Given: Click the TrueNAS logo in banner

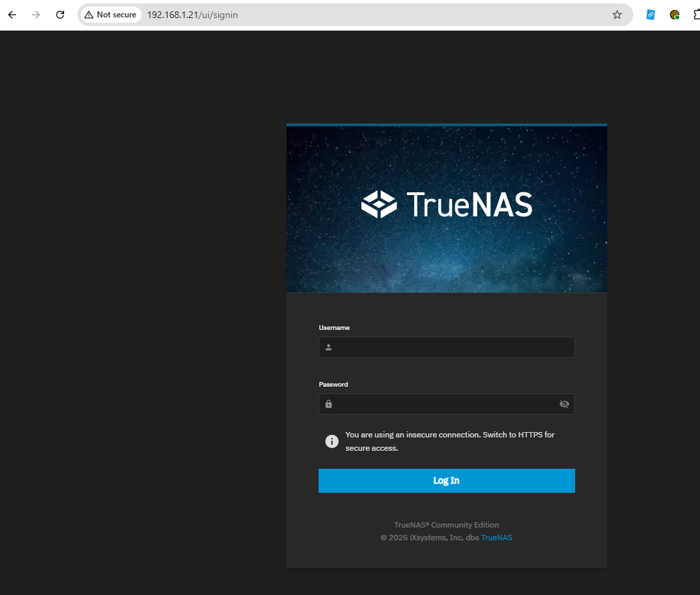Looking at the screenshot, I should click(x=446, y=204).
